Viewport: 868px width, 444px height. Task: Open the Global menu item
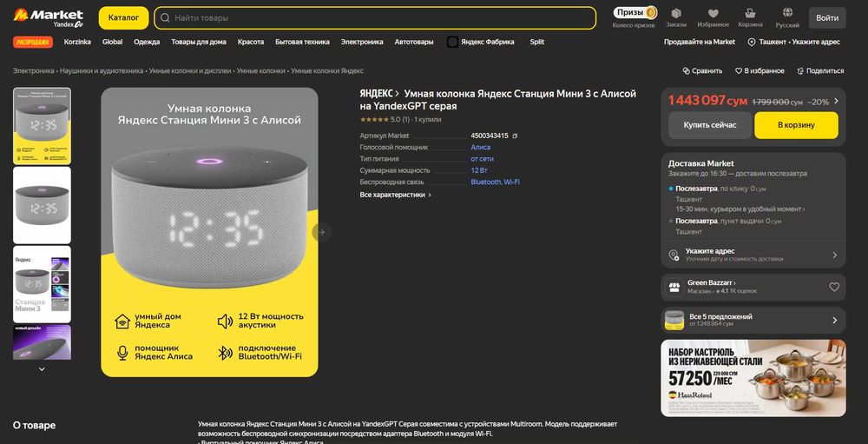click(x=112, y=42)
